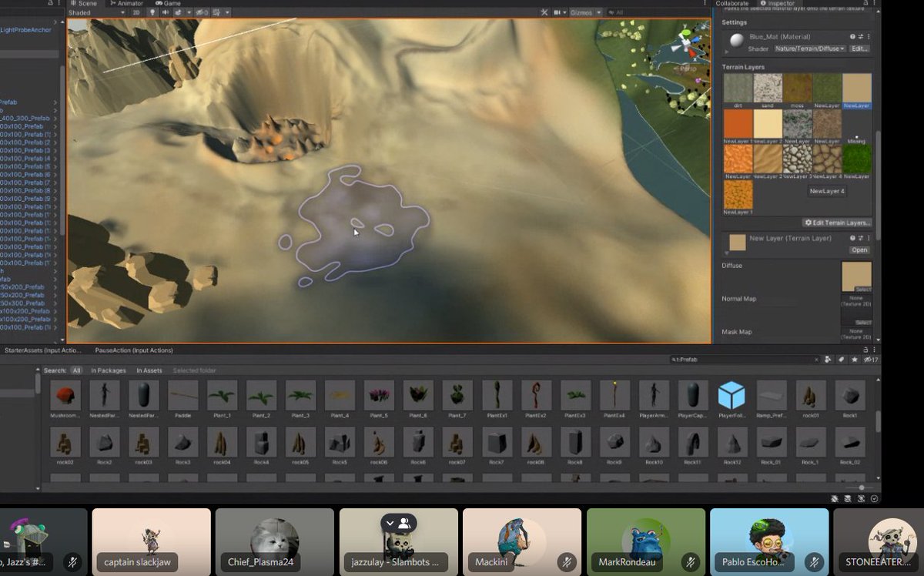The image size is (924, 576).
Task: Open the New Layer terrain layer three-dot menu
Action: tap(869, 239)
